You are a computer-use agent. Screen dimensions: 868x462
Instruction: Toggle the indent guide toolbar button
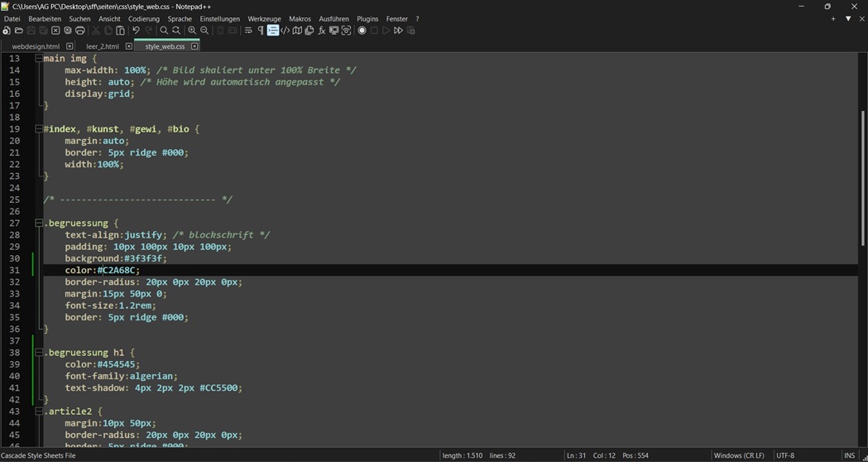coord(272,31)
